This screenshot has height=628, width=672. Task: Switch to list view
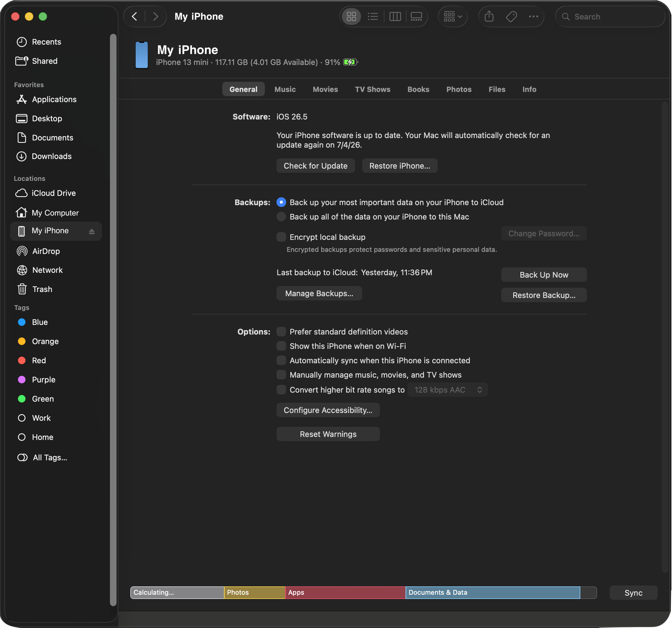pos(372,16)
